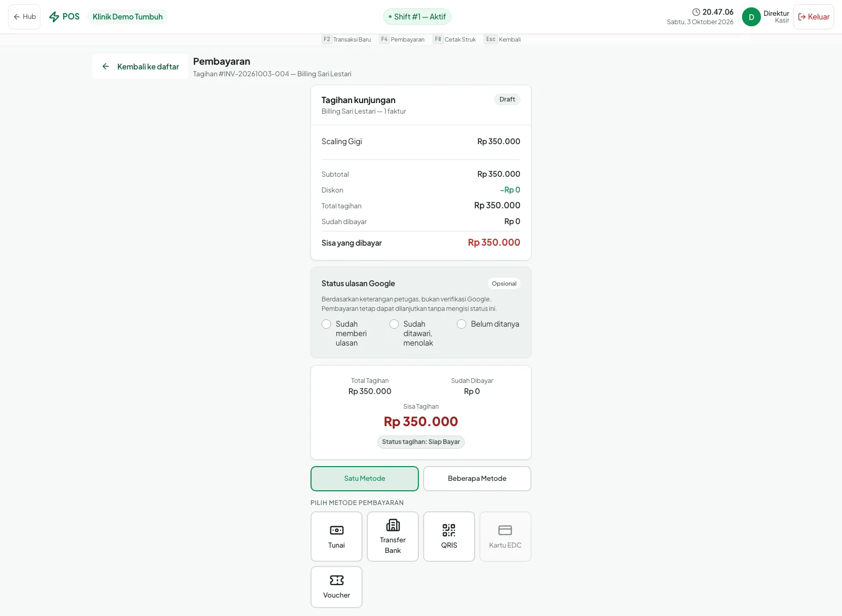Image resolution: width=842 pixels, height=616 pixels.
Task: Click Kembali ke daftar button
Action: coord(140,67)
